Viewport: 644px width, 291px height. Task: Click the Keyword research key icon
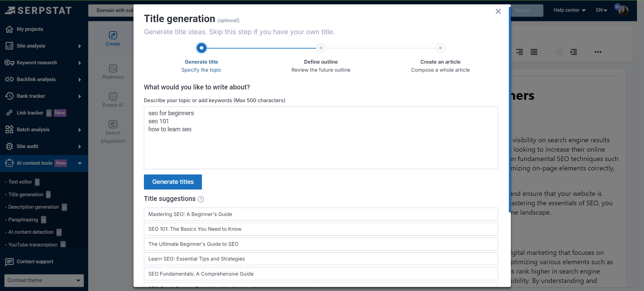(x=9, y=63)
